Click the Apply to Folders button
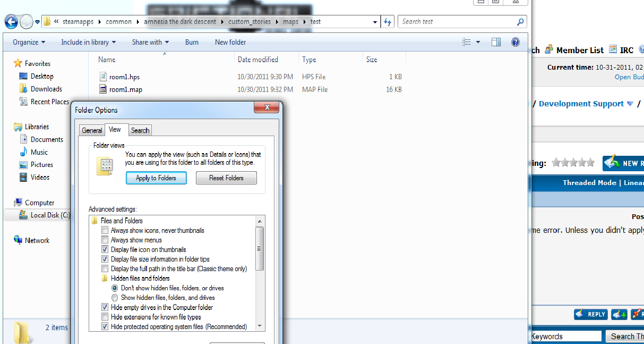 coord(156,178)
